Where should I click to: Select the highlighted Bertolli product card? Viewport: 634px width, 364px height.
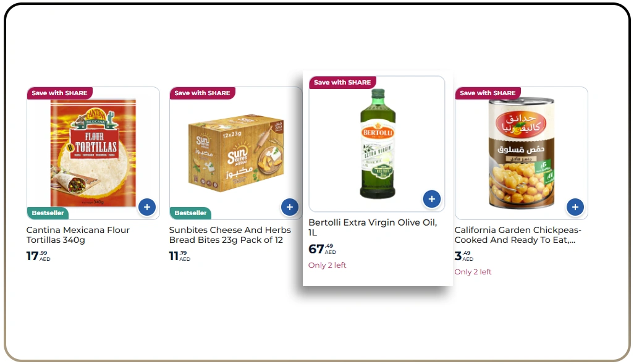(x=376, y=179)
